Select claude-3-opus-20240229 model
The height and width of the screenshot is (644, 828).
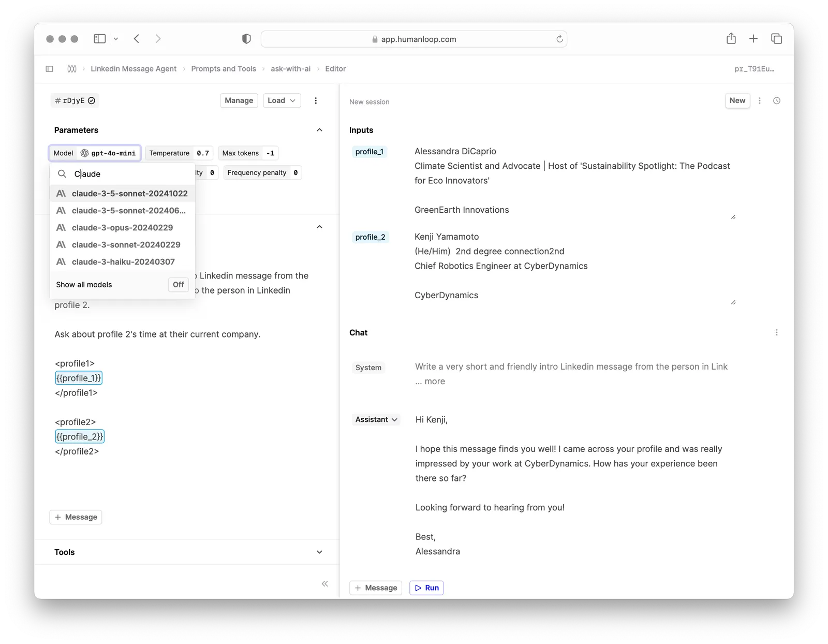click(x=122, y=228)
